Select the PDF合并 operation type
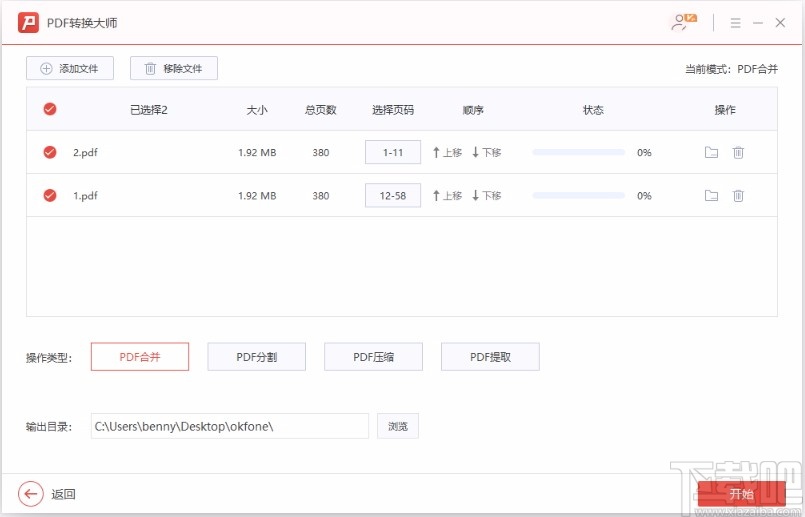 140,357
